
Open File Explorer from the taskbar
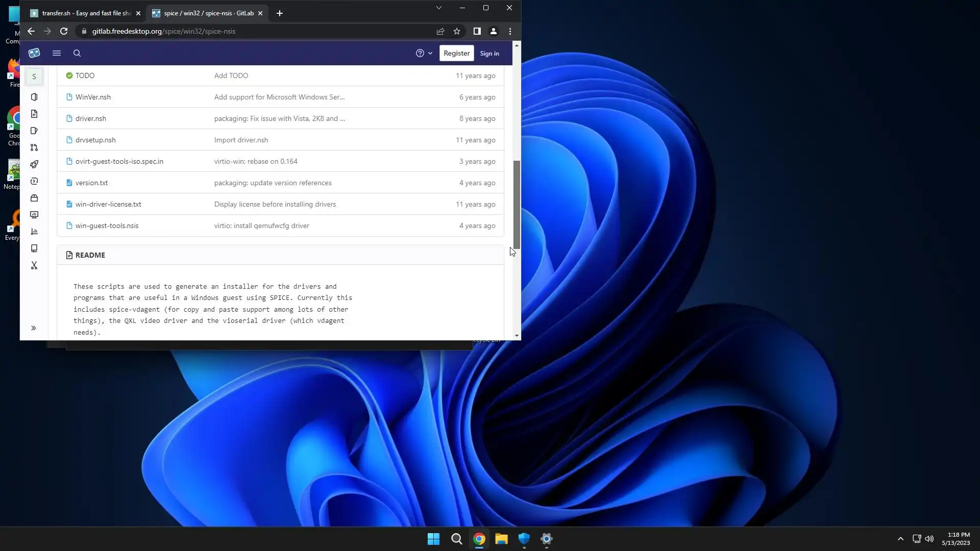click(501, 539)
